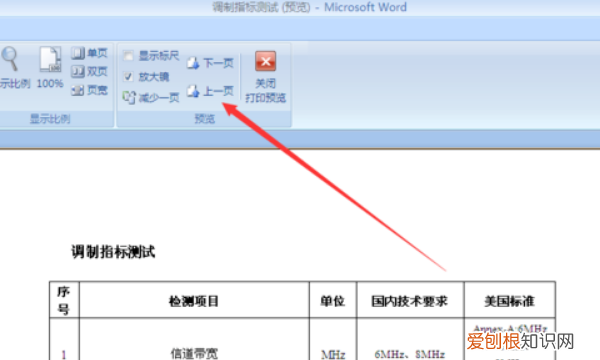Screen dimensions: 600x360
Task: Click the 显示比例 group label
Action: 50,119
